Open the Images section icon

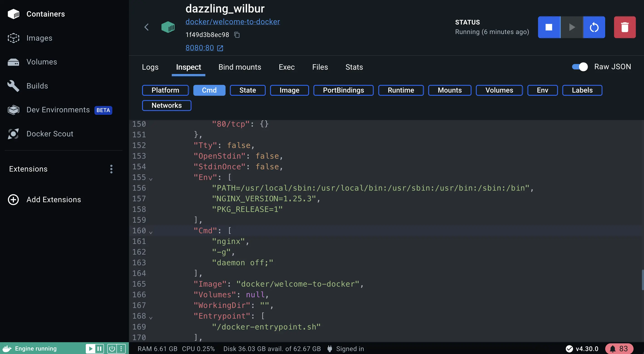[x=13, y=38]
